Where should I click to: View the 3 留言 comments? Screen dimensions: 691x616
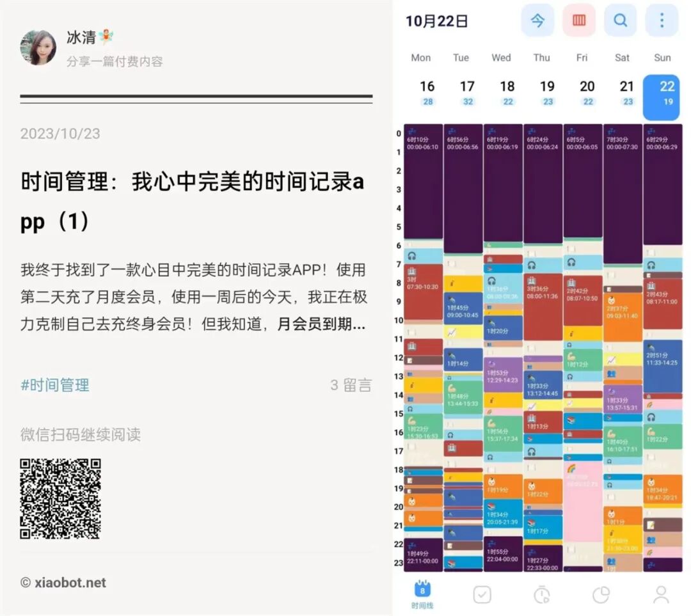[351, 385]
